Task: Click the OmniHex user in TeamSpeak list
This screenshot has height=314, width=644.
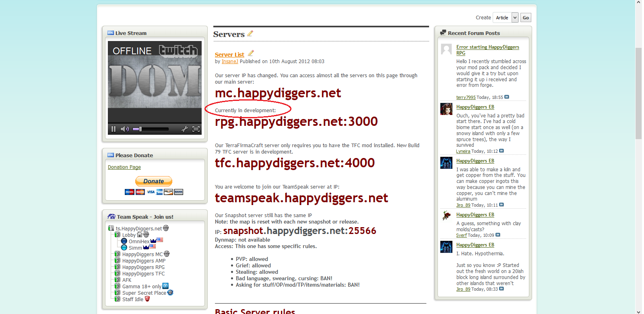Action: [139, 242]
